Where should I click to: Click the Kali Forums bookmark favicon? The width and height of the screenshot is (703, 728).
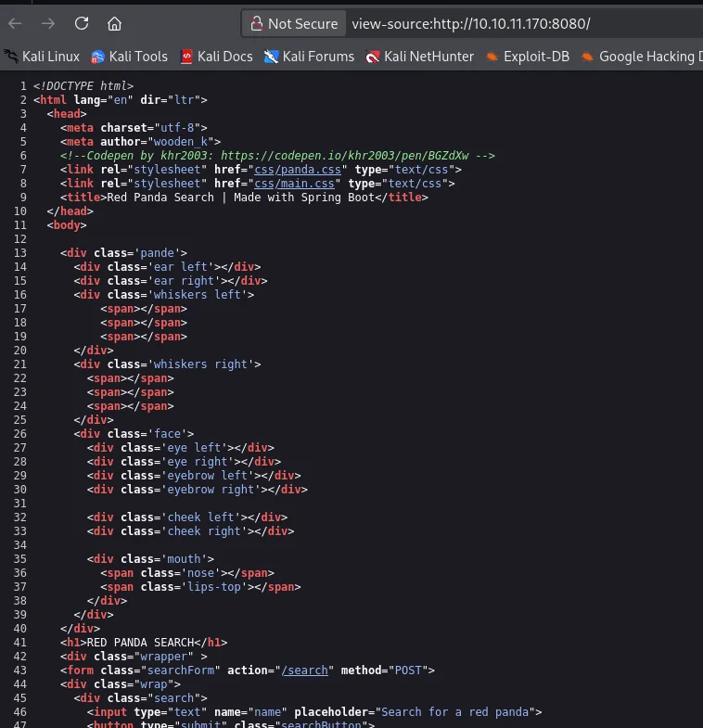click(271, 57)
